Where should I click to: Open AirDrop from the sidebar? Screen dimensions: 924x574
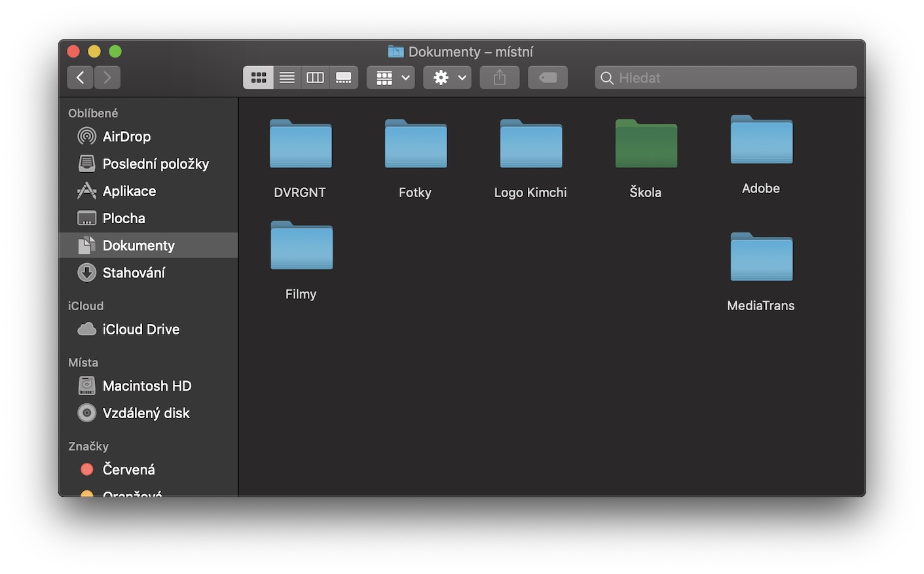point(126,137)
